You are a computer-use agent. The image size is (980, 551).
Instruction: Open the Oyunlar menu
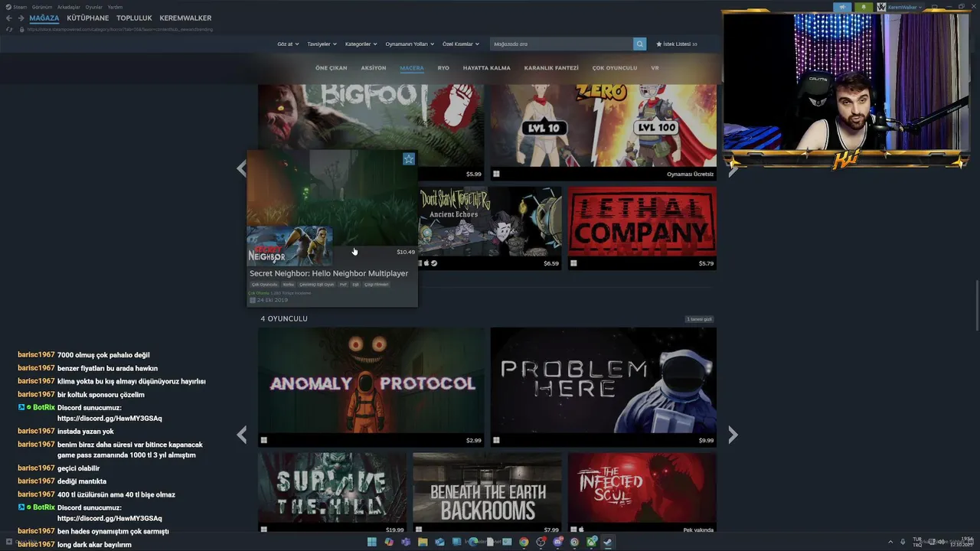pyautogui.click(x=93, y=7)
